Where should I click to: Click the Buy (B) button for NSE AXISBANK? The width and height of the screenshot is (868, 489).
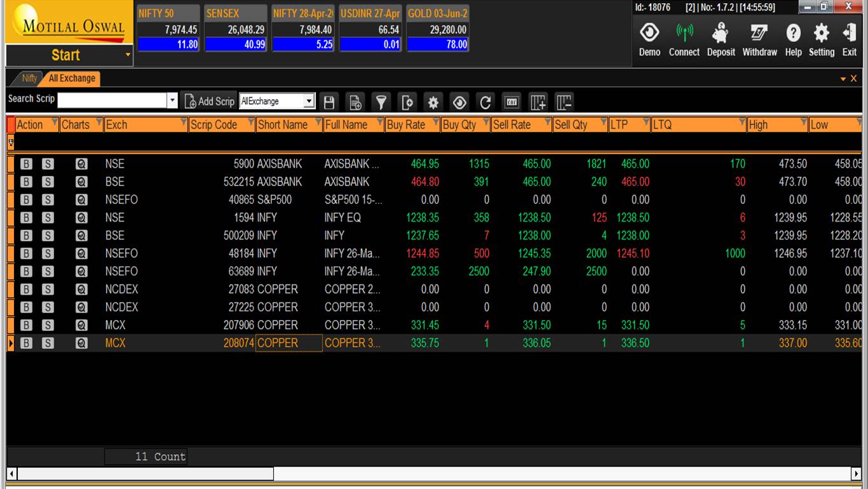pos(26,164)
